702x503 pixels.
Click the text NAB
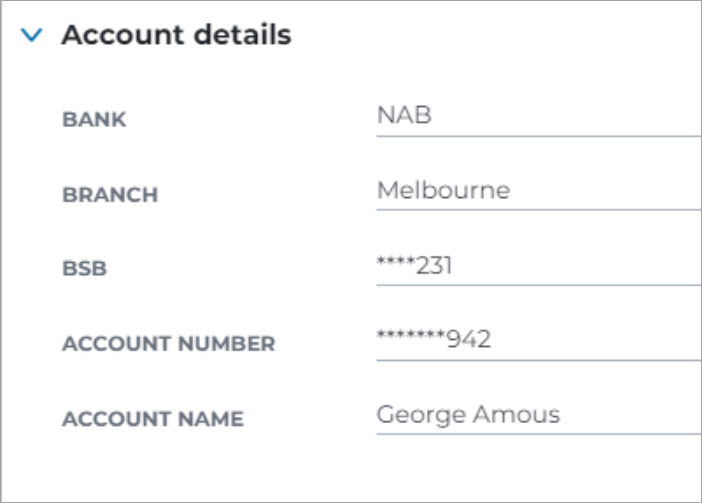click(x=404, y=115)
